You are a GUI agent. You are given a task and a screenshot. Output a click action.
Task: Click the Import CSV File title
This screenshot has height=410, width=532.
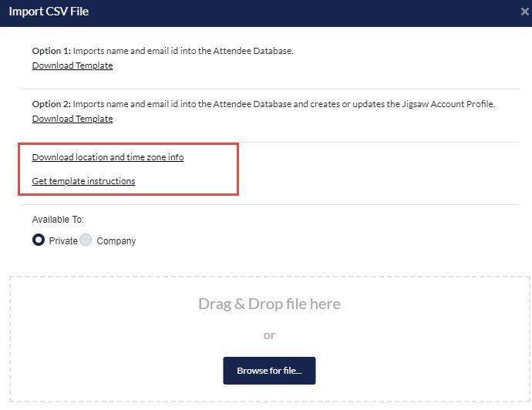pyautogui.click(x=49, y=12)
